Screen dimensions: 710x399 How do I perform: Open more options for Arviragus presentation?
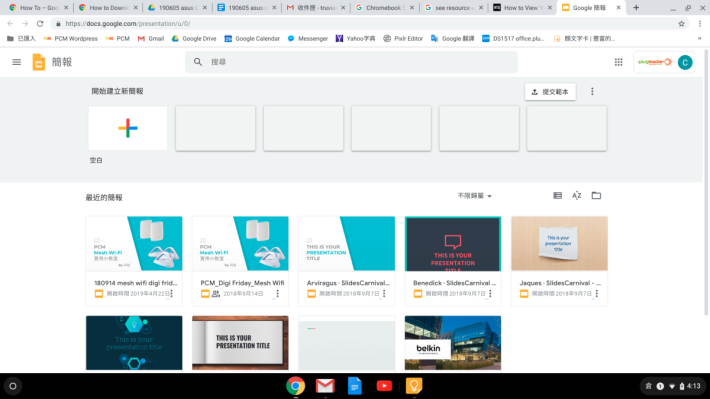pyautogui.click(x=384, y=293)
